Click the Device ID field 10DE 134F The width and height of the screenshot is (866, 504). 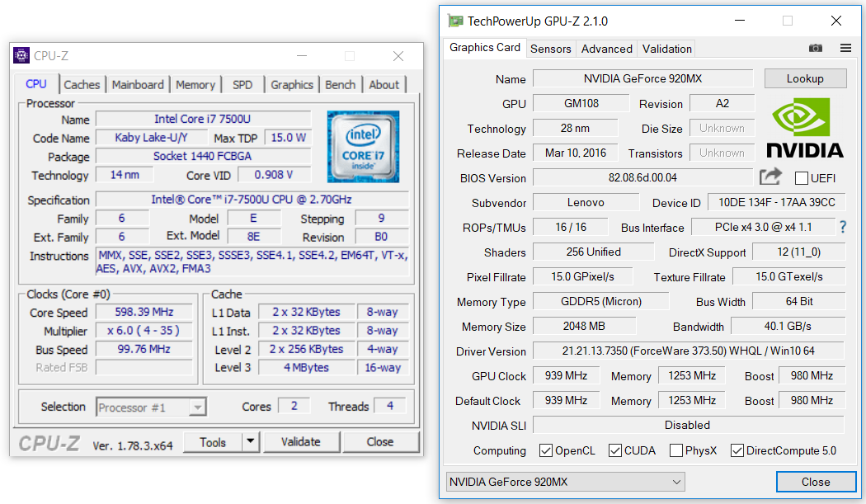777,202
